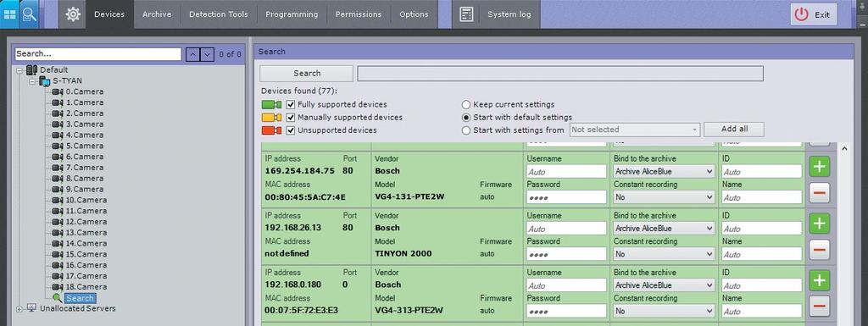868x326 pixels.
Task: Select 3.Camera icon in the tree
Action: pyautogui.click(x=58, y=124)
